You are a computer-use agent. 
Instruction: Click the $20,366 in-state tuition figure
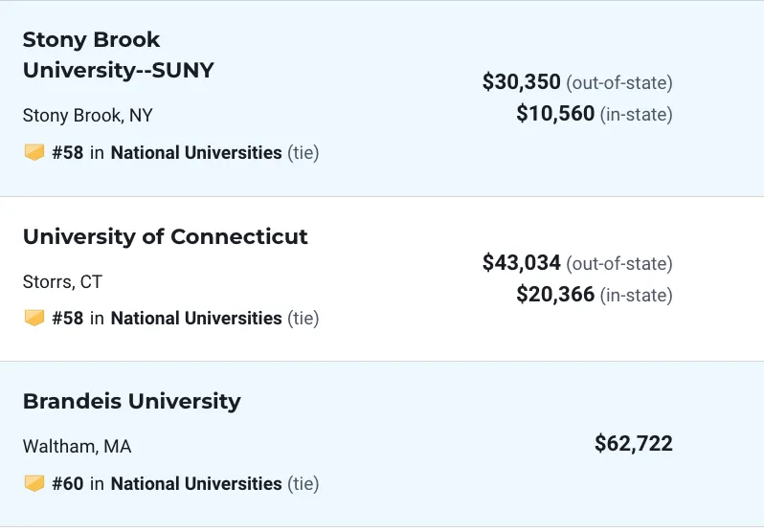(x=555, y=294)
